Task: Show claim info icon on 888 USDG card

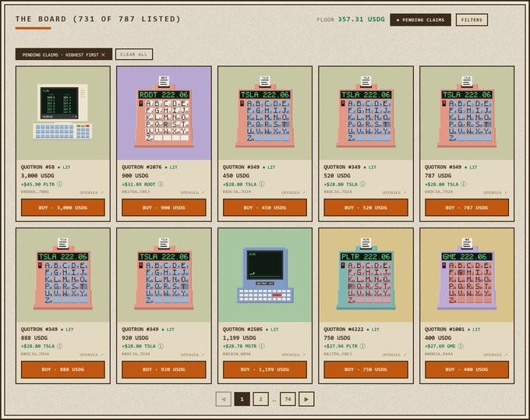Action: tap(59, 346)
